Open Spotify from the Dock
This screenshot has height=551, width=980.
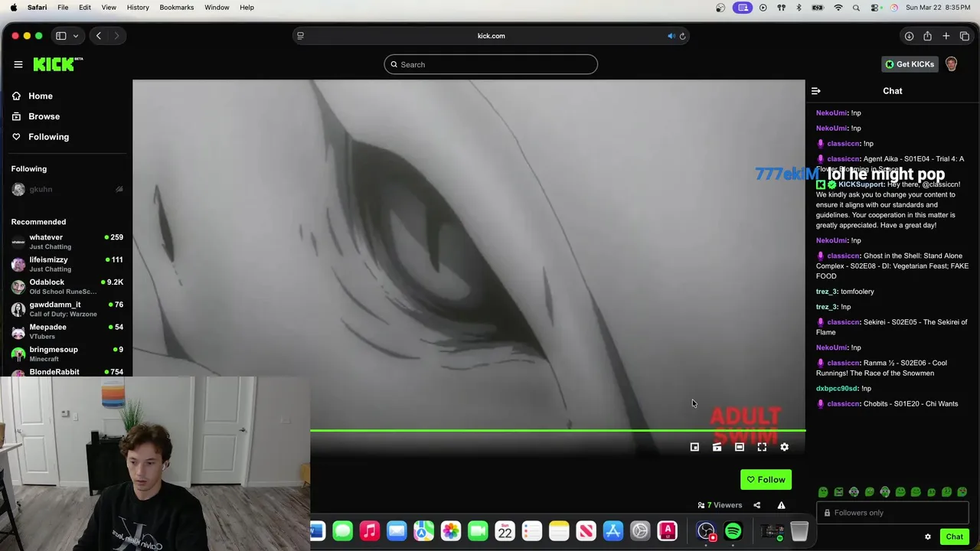pyautogui.click(x=733, y=530)
